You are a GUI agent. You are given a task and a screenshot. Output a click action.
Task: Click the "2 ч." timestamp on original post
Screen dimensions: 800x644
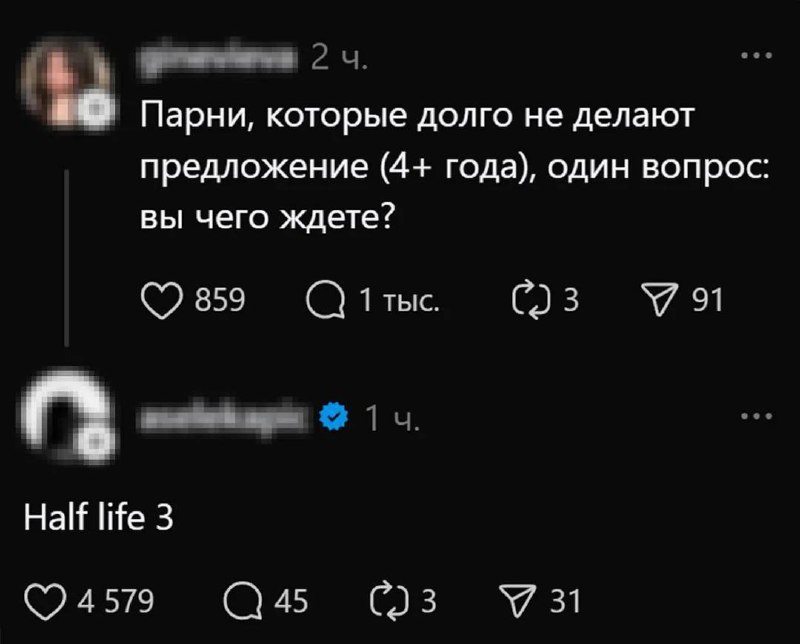coord(340,60)
